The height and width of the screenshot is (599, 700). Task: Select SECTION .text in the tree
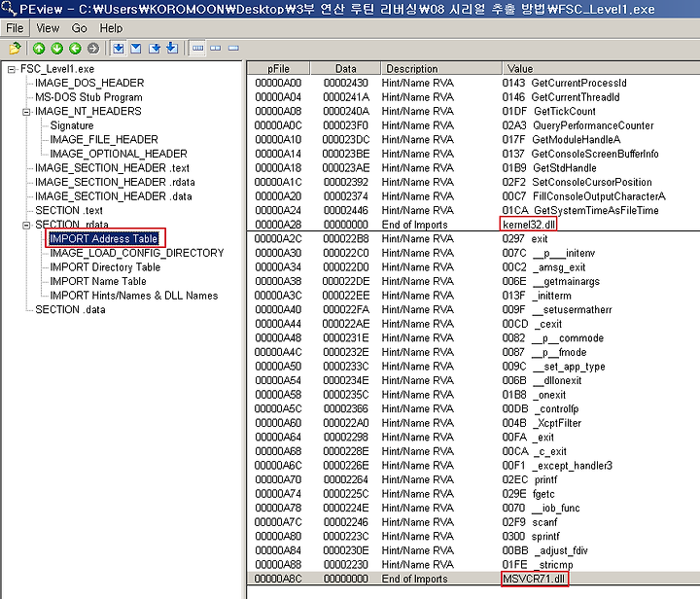(x=69, y=211)
